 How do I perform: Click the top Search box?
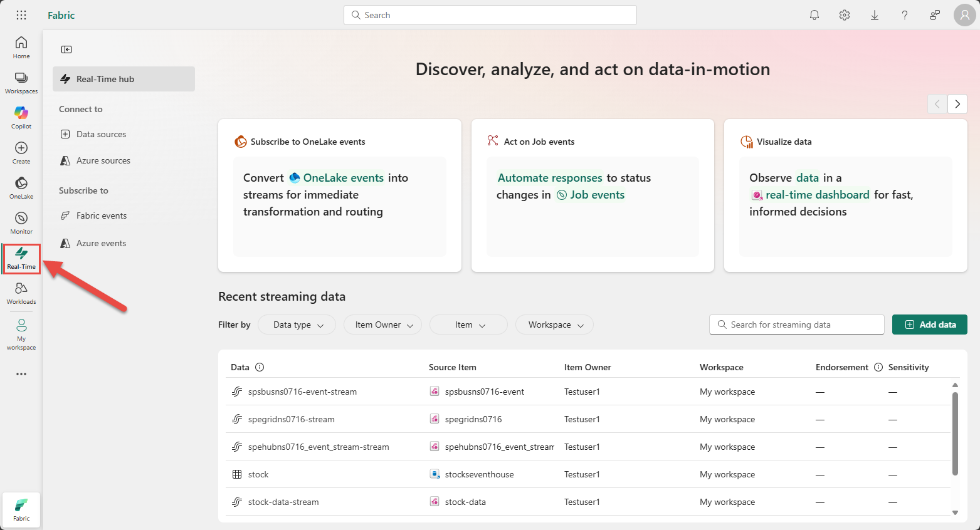(490, 15)
